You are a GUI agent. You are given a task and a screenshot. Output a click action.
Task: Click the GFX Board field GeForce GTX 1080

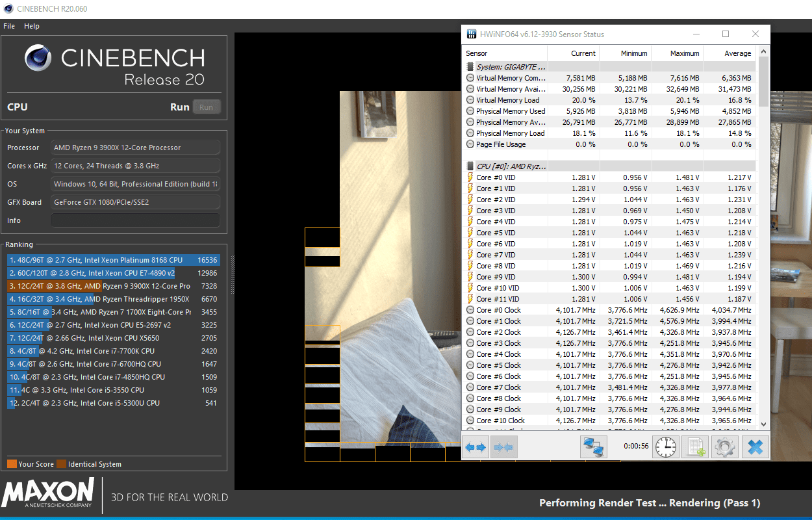point(135,202)
